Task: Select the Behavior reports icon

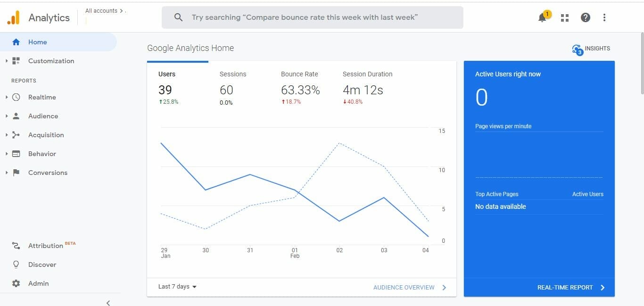Action: click(x=16, y=154)
